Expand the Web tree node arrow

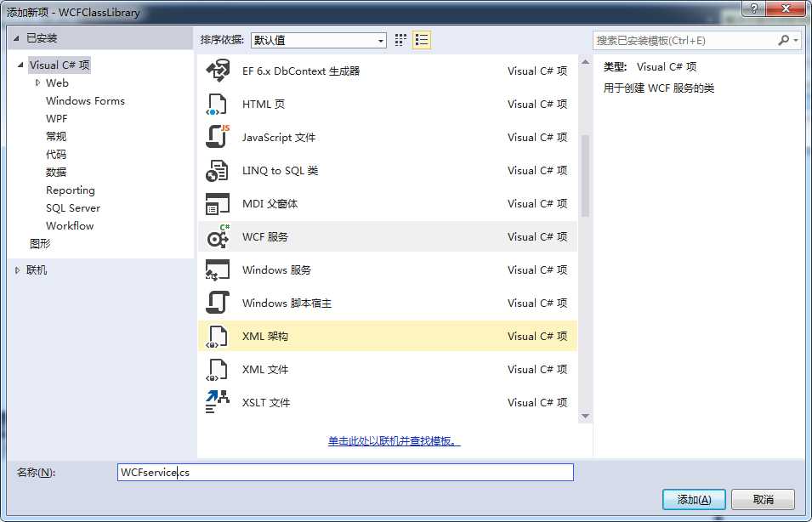point(37,82)
